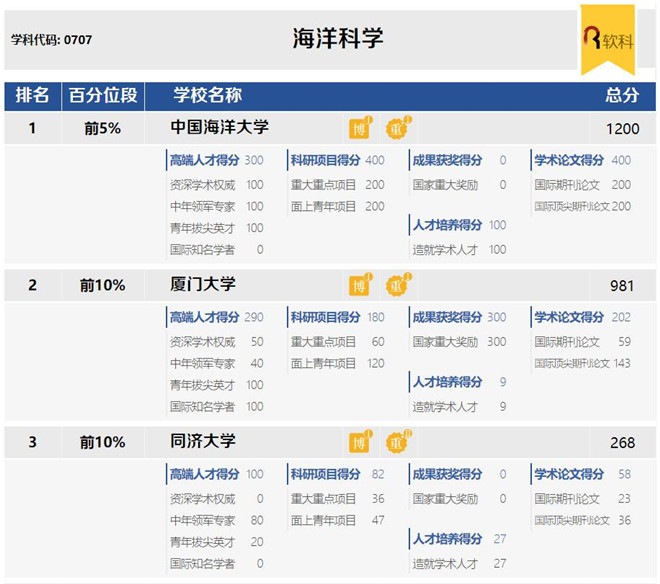Image resolution: width=660 pixels, height=584 pixels.
Task: Click total score 981
Action: [x=622, y=286]
